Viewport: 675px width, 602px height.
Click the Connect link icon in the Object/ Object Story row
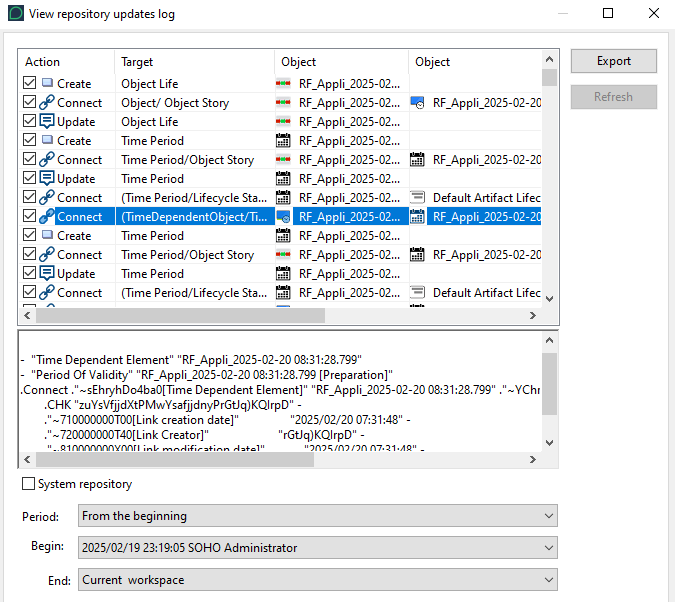pos(46,103)
